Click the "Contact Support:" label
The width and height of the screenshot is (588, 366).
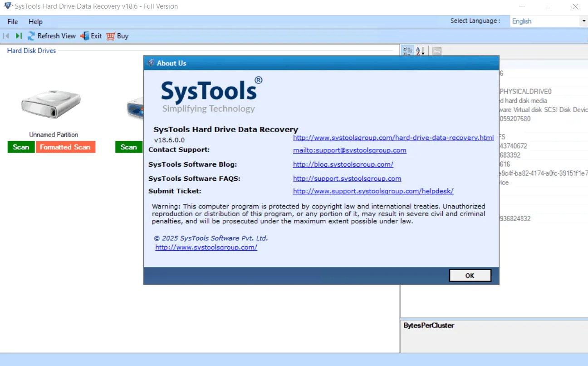[x=179, y=150]
